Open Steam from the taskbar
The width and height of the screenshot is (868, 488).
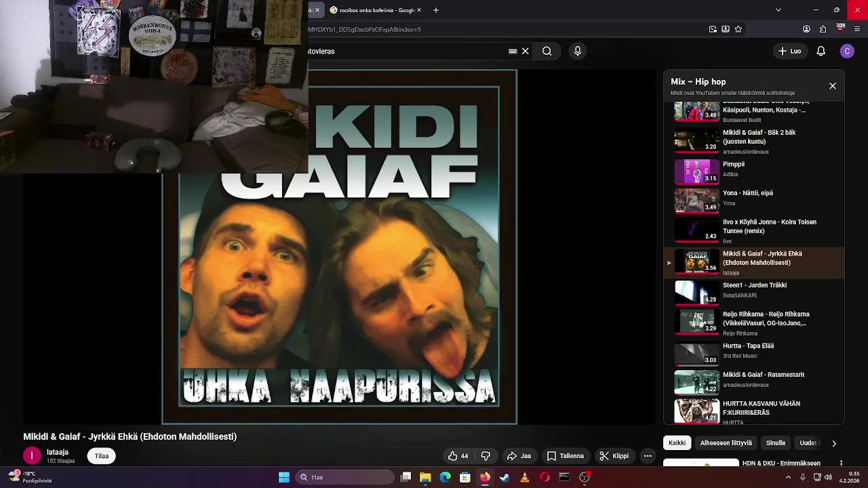[x=505, y=477]
